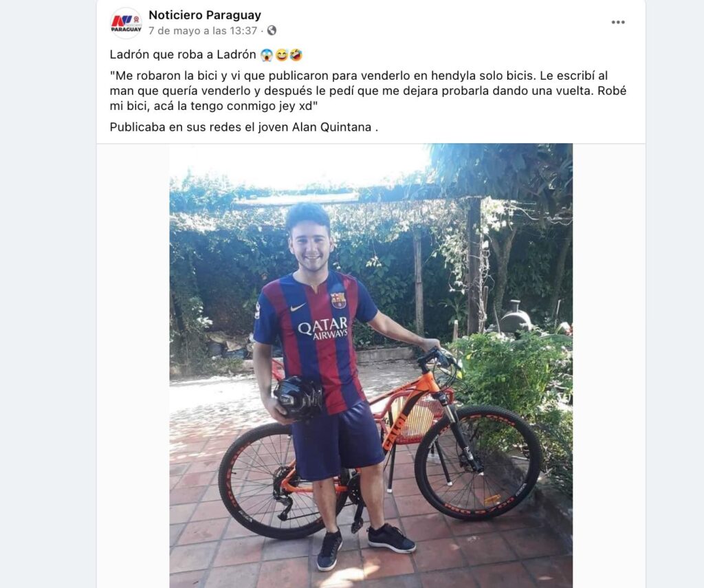The height and width of the screenshot is (588, 704).
Task: Open post options three-dot menu
Action: [618, 23]
